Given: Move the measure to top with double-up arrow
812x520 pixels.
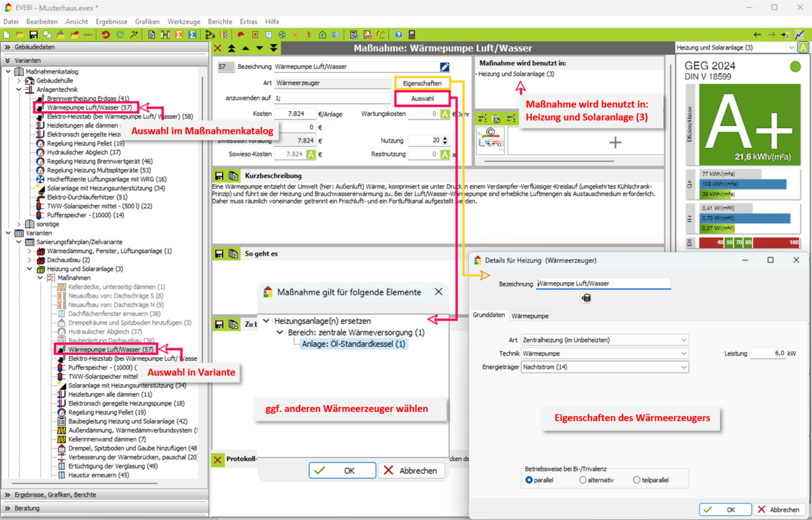Looking at the screenshot, I should pyautogui.click(x=231, y=48).
